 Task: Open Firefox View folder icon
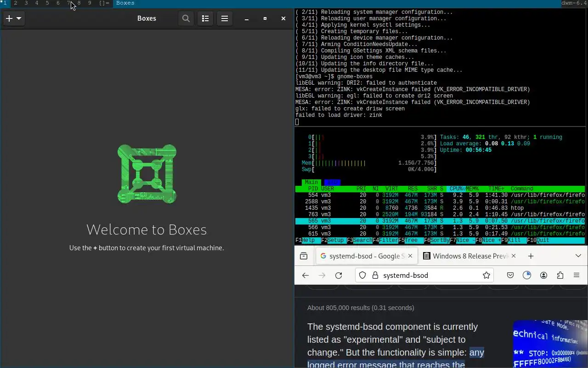pyautogui.click(x=304, y=256)
